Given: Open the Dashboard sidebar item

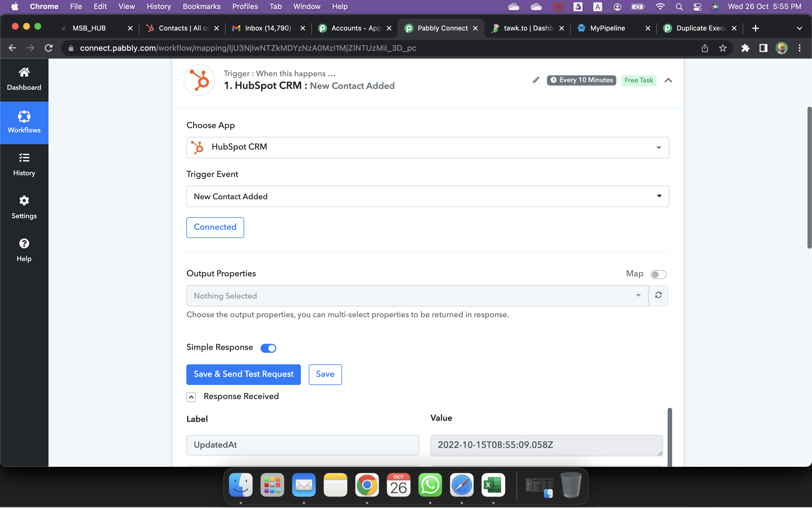Looking at the screenshot, I should pos(24,80).
